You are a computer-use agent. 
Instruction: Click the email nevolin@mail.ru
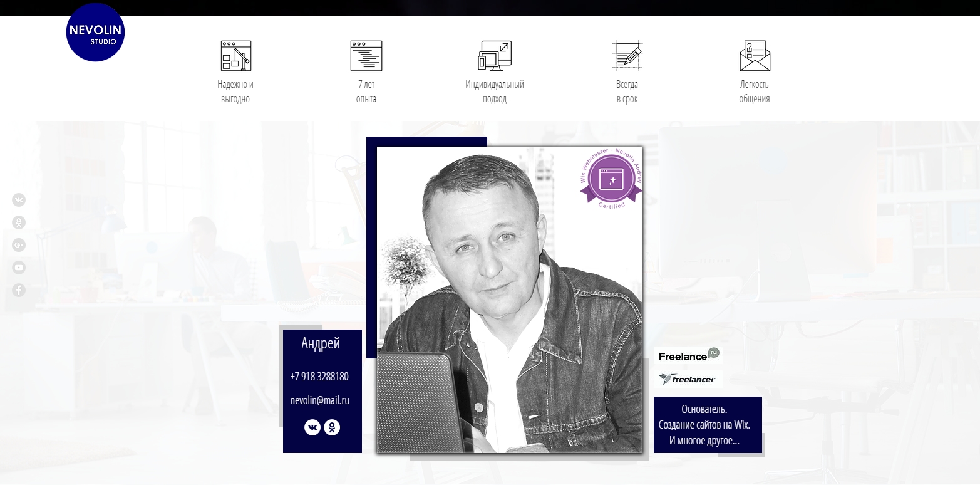tap(320, 400)
